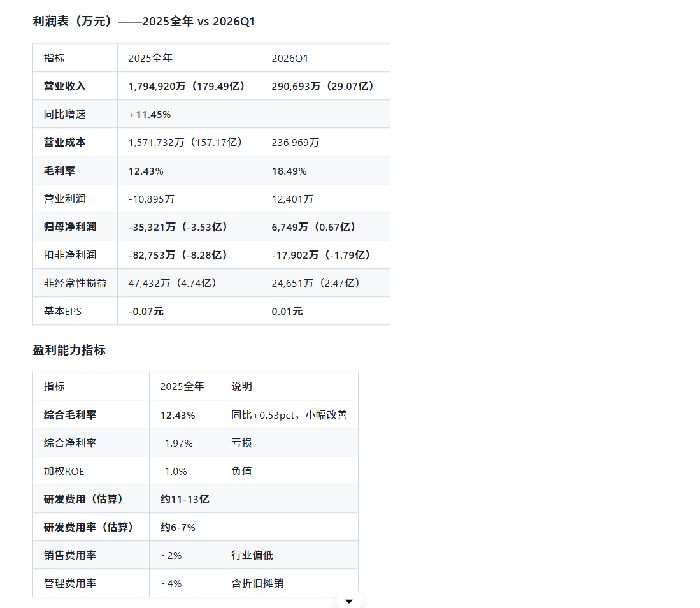This screenshot has width=700, height=608.
Task: Select the value "-1.0%"
Action: 174,472
